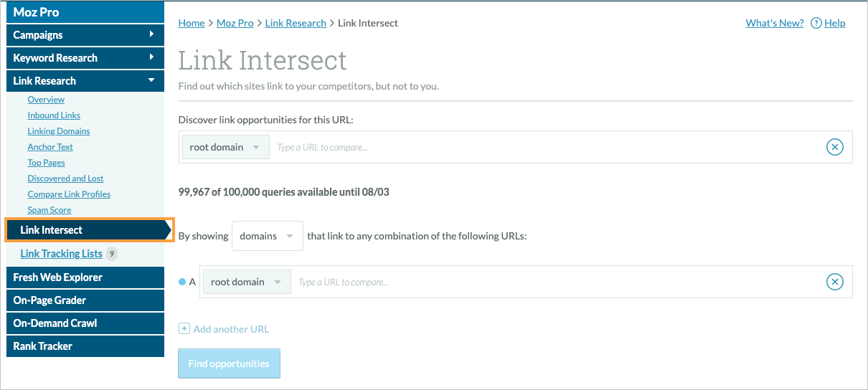Open the Spam Score link
868x390 pixels.
[x=49, y=210]
